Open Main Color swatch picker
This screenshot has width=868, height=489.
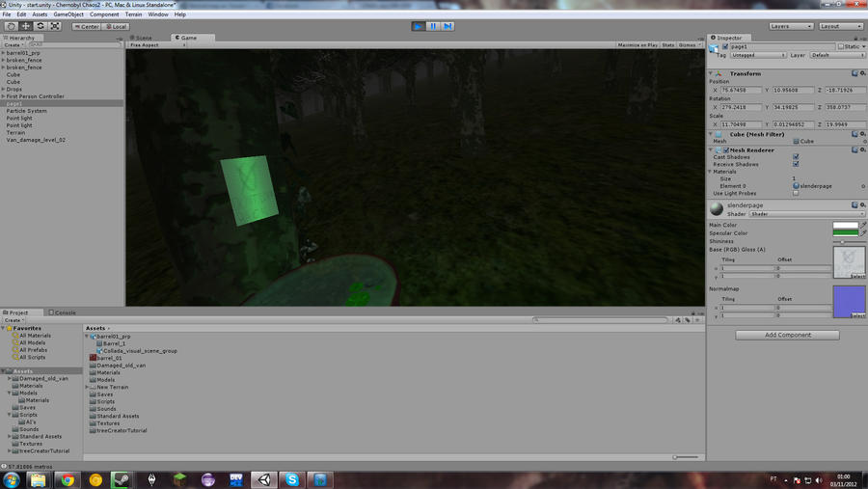pos(845,225)
